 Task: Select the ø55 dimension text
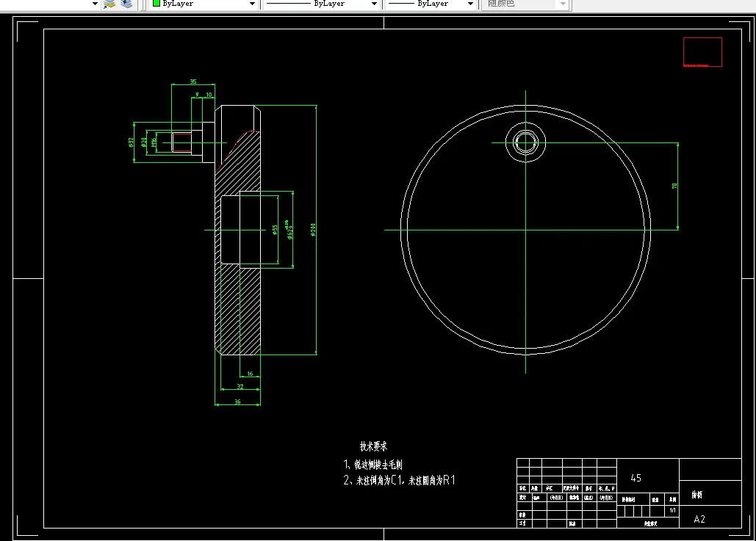point(275,230)
